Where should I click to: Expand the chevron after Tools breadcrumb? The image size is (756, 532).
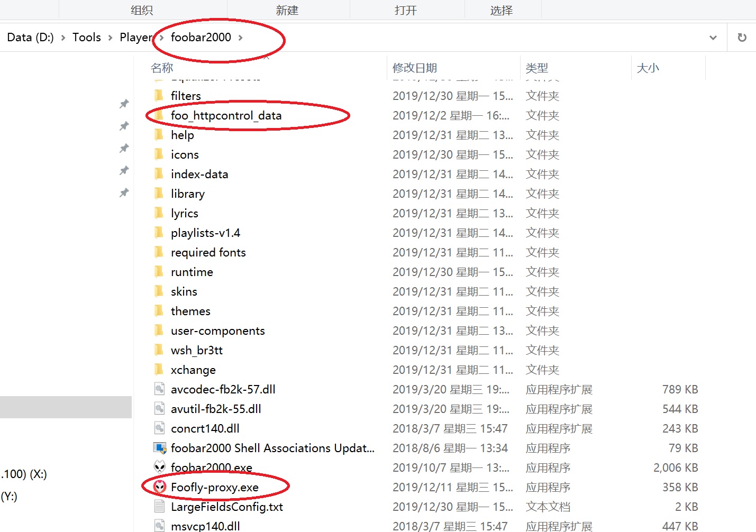110,38
